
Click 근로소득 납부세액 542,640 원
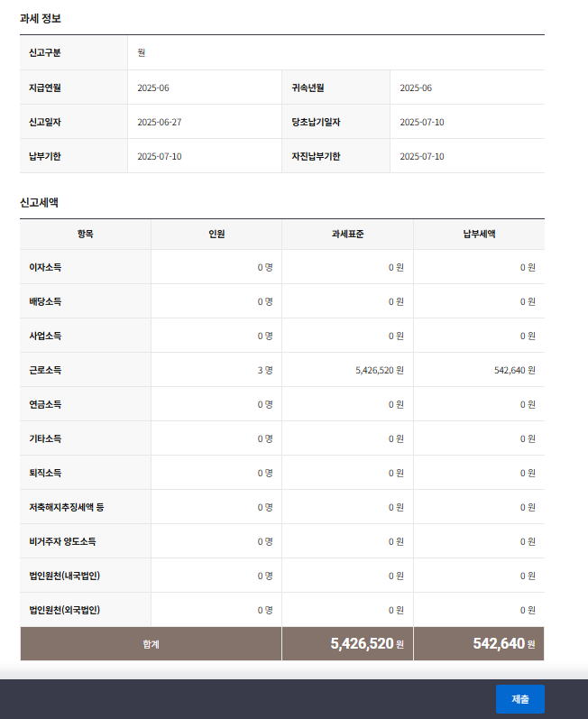(x=515, y=370)
